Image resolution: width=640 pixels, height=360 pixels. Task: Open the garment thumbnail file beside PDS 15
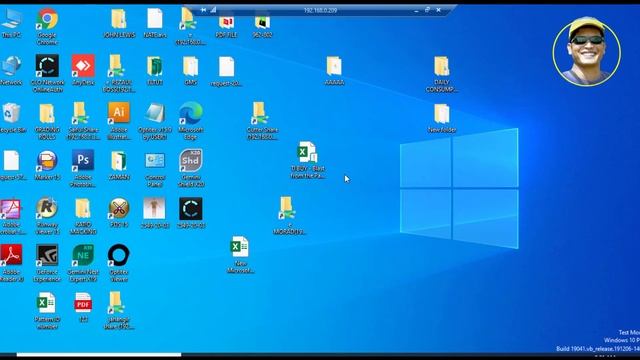[155, 208]
